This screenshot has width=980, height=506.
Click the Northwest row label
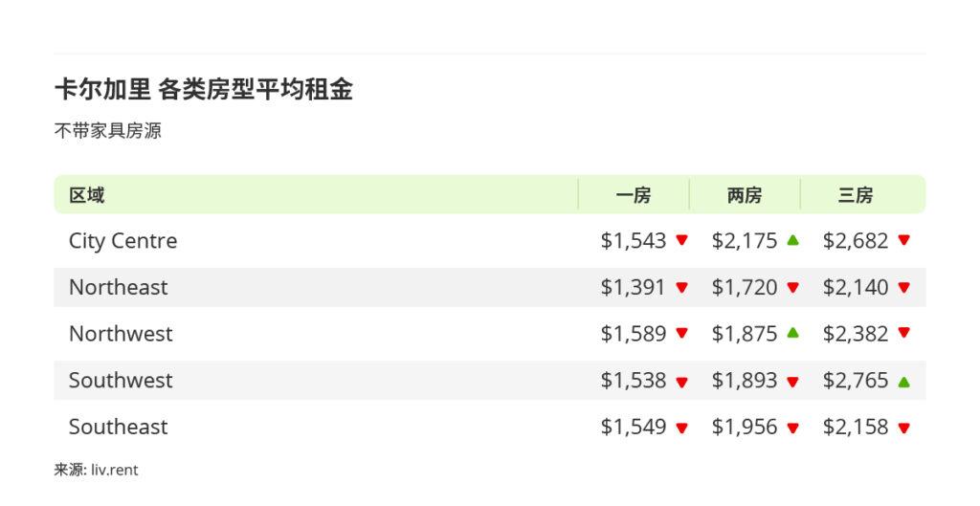pyautogui.click(x=121, y=334)
